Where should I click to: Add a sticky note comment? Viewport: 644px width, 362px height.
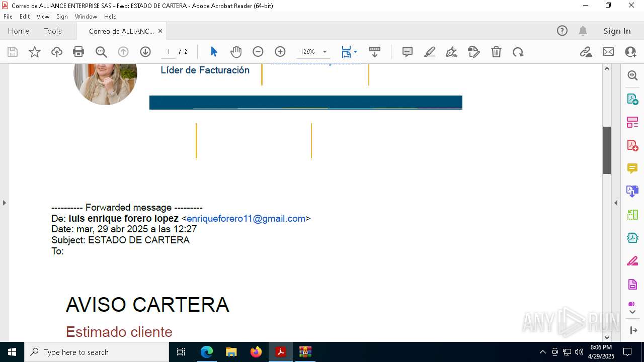click(x=408, y=52)
